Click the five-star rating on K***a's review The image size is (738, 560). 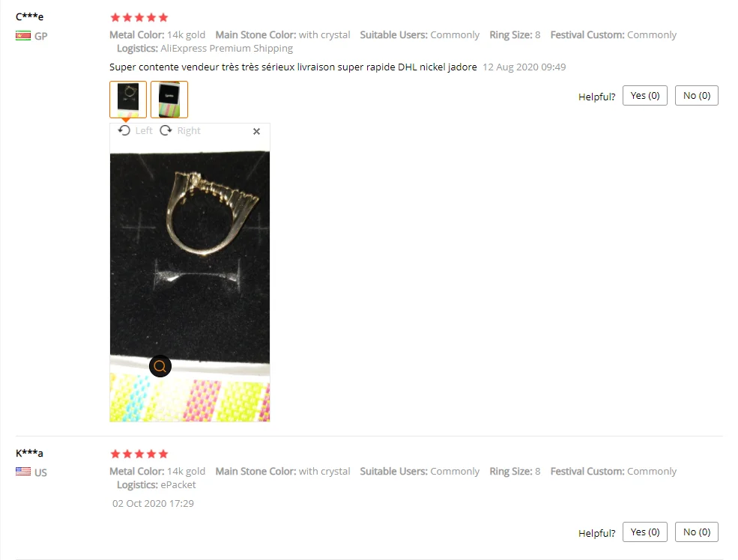(x=139, y=454)
